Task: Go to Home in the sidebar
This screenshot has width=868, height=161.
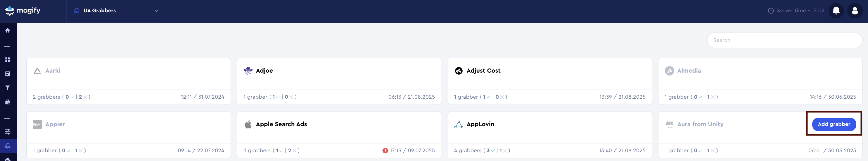Action: [8, 30]
